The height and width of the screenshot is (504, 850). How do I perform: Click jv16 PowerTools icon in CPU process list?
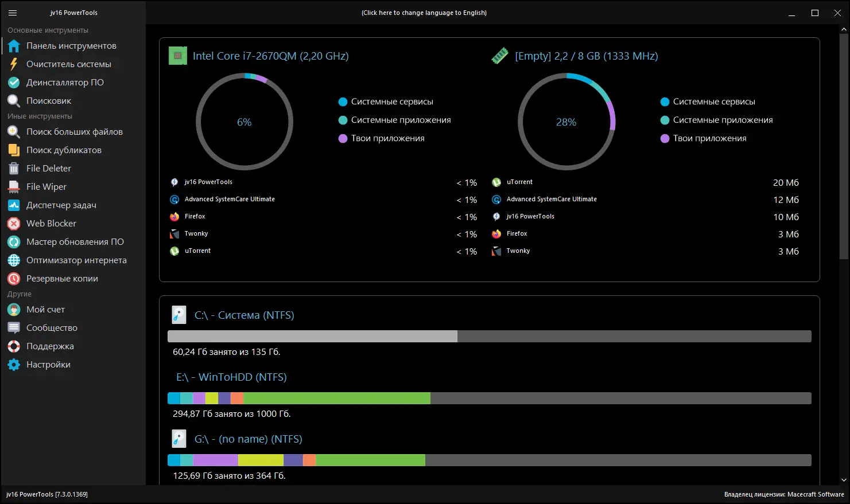174,182
